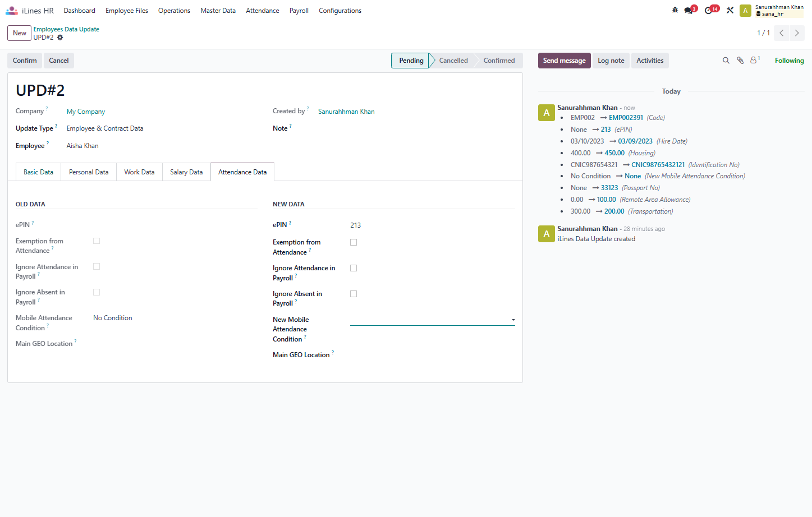Show followers list icon
The image size is (812, 517).
tap(755, 60)
